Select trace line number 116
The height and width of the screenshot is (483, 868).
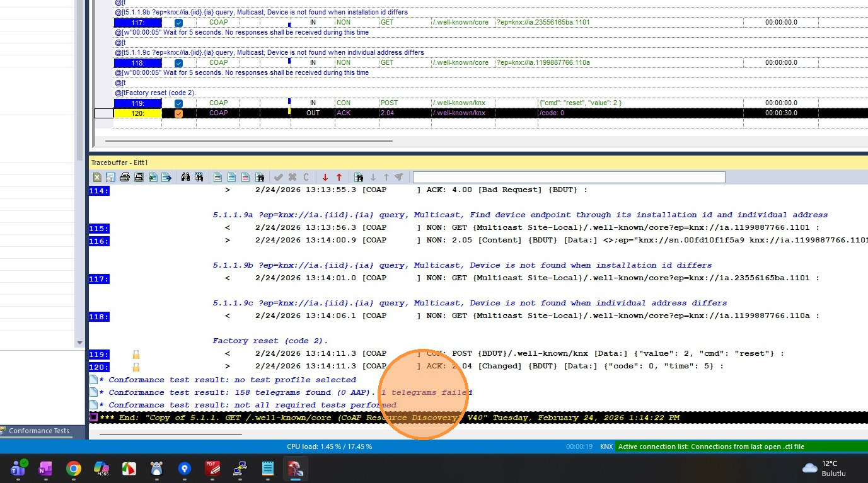(99, 241)
